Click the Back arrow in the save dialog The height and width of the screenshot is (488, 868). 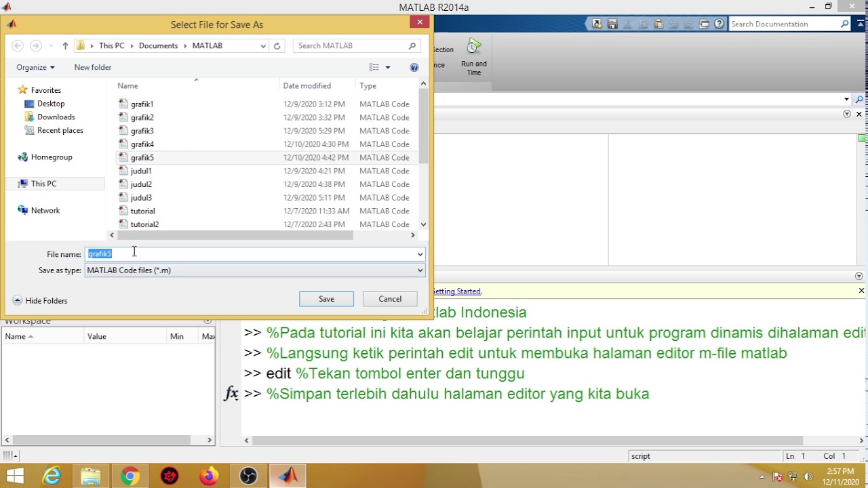[18, 45]
